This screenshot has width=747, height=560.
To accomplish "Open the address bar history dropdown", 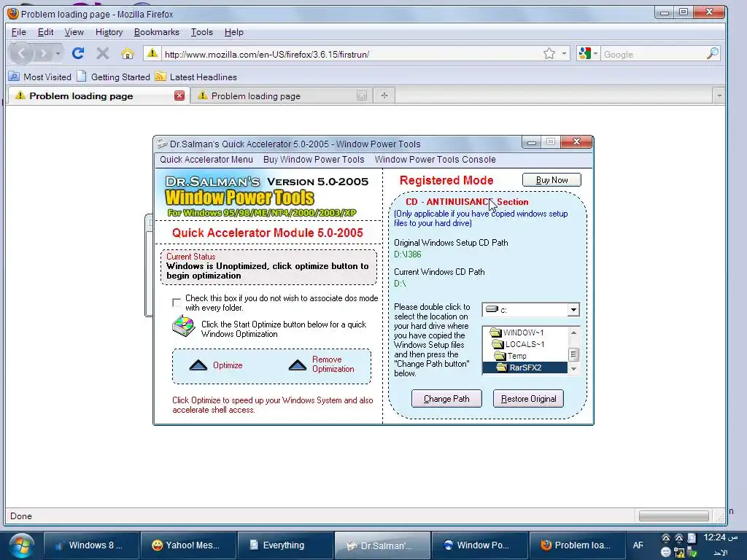I will 564,53.
